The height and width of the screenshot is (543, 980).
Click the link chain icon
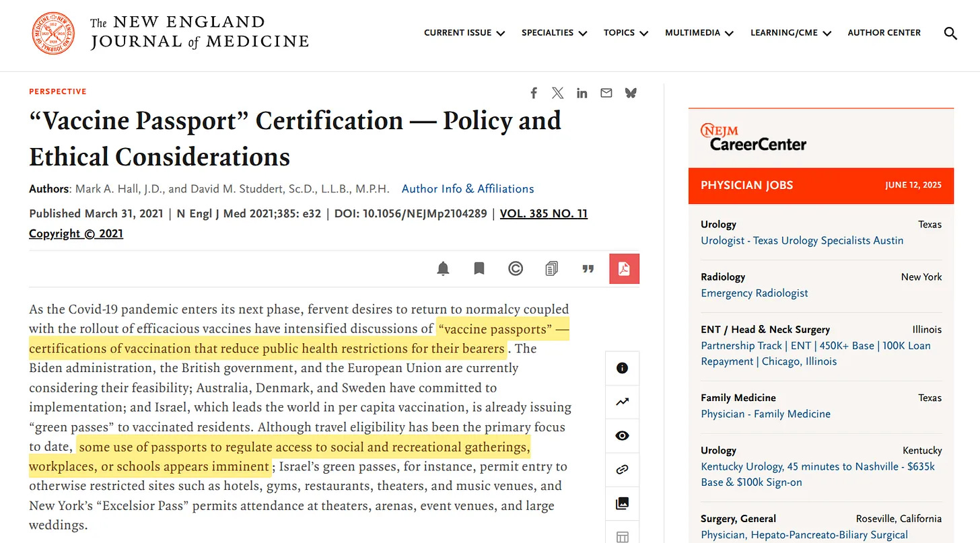coord(623,470)
